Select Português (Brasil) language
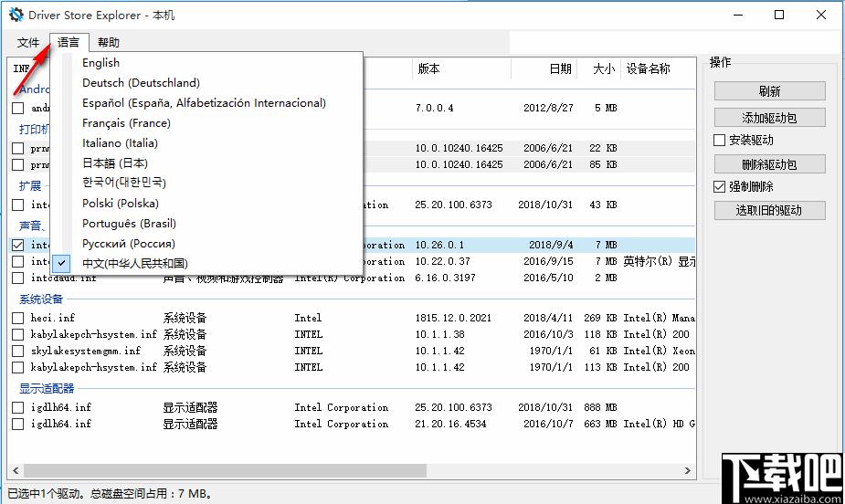This screenshot has width=845, height=504. (129, 224)
